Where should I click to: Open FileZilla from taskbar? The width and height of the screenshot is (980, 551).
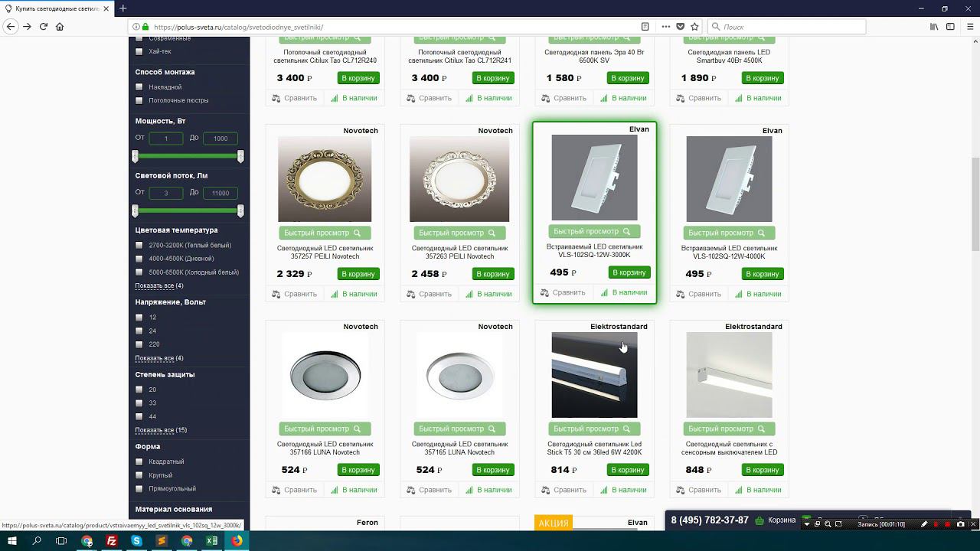coord(112,540)
